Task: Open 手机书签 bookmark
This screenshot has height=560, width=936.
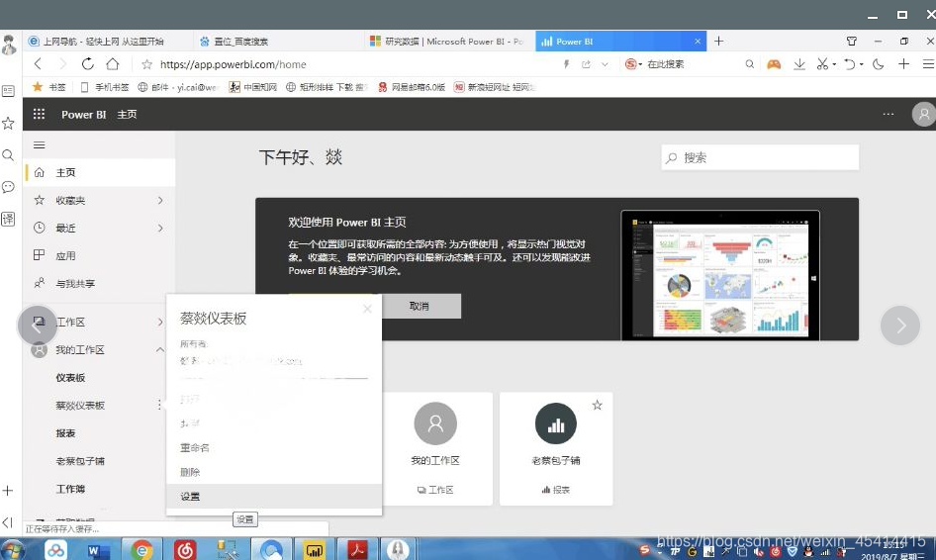Action: 105,87
